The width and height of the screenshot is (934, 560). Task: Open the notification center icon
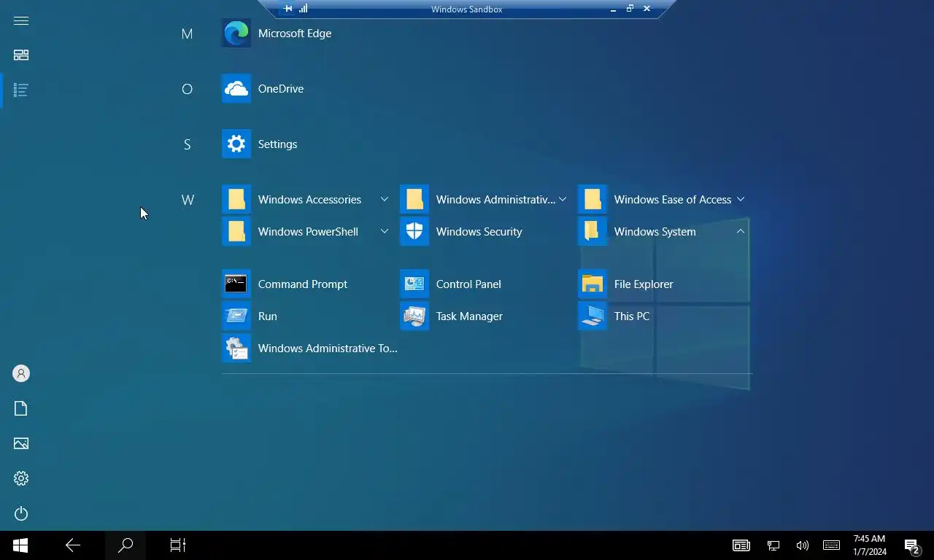(911, 545)
